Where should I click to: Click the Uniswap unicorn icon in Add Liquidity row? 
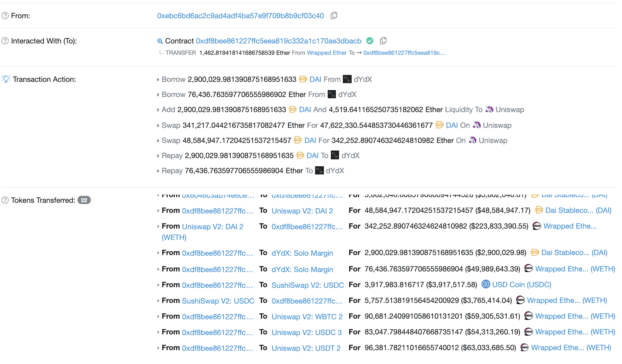[489, 109]
